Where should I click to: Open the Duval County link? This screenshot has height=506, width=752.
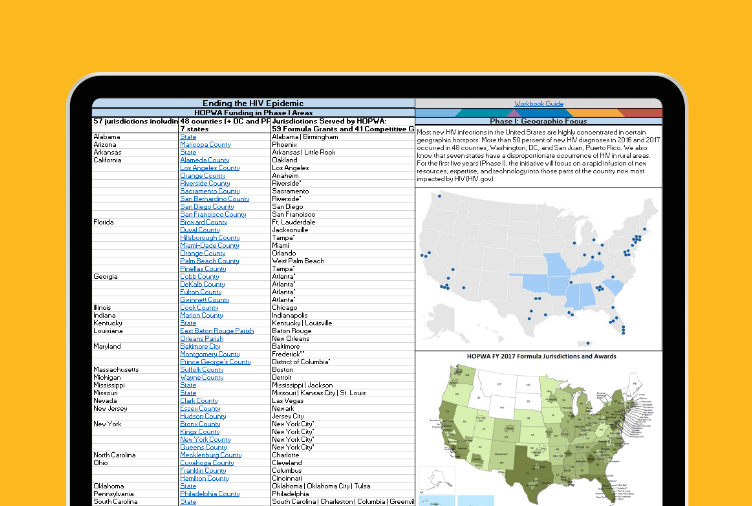[x=200, y=230]
